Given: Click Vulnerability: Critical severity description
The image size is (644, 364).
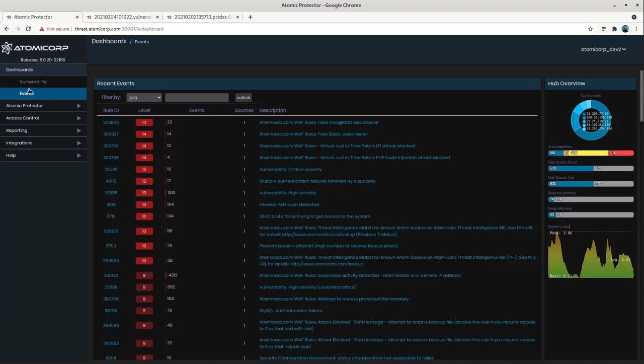Looking at the screenshot, I should 290,169.
